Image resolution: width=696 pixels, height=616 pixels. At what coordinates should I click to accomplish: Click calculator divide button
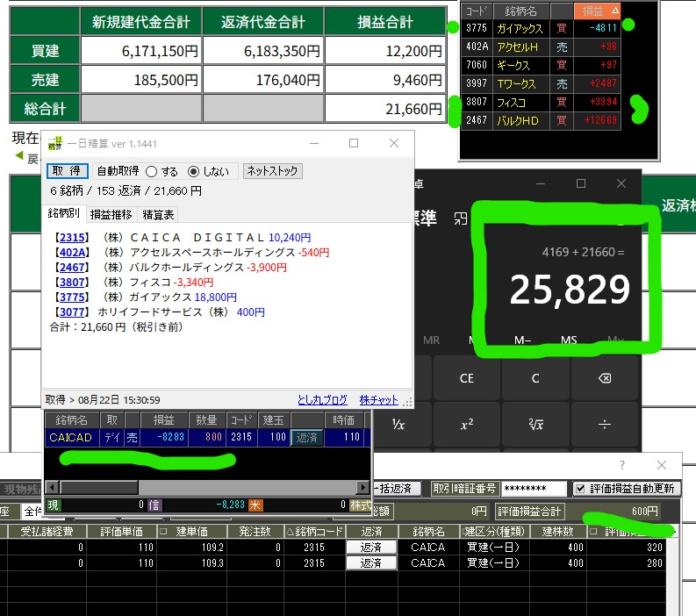(605, 425)
